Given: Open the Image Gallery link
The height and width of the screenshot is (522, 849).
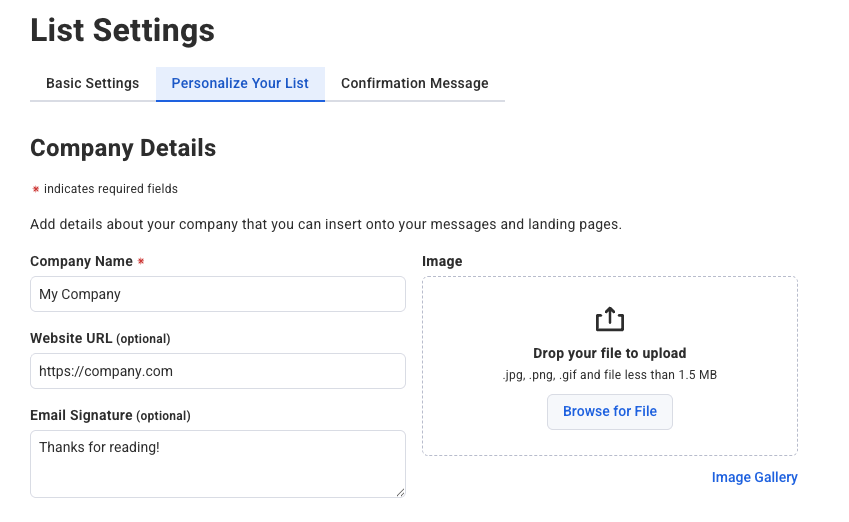Looking at the screenshot, I should click(x=754, y=477).
